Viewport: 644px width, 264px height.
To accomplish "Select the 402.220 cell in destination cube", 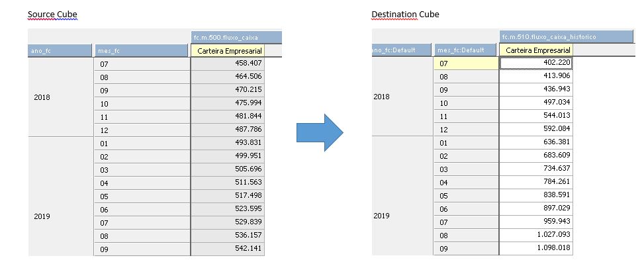I will pos(536,63).
